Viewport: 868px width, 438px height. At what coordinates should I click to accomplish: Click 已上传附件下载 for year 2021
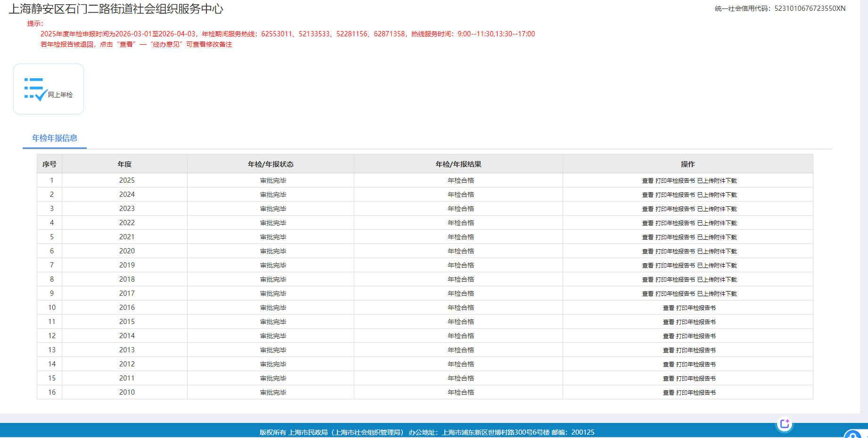[x=717, y=237]
